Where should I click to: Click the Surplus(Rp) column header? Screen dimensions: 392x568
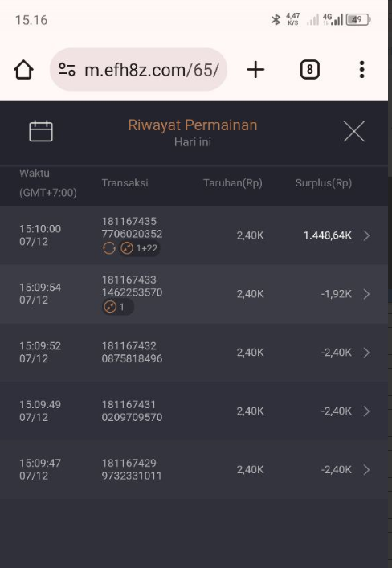pyautogui.click(x=324, y=183)
